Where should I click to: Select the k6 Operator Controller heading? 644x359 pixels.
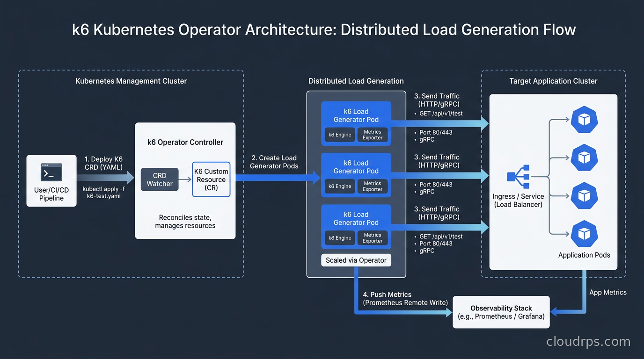coord(185,142)
